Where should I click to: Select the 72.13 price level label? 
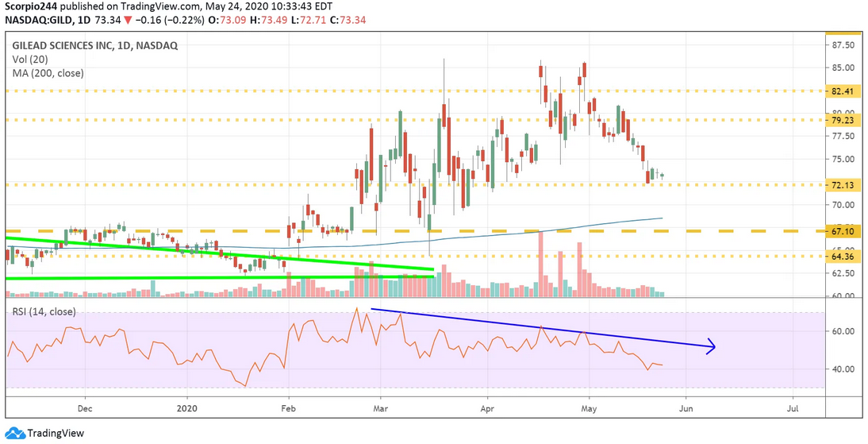pos(843,184)
